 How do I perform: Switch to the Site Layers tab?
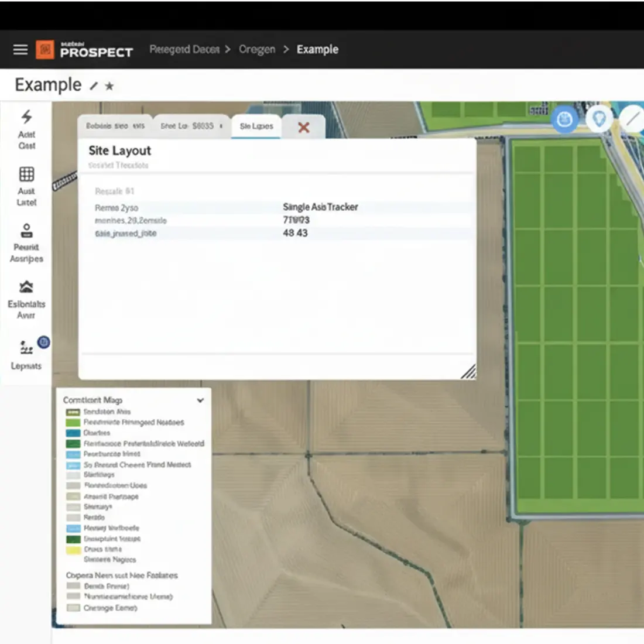click(256, 126)
